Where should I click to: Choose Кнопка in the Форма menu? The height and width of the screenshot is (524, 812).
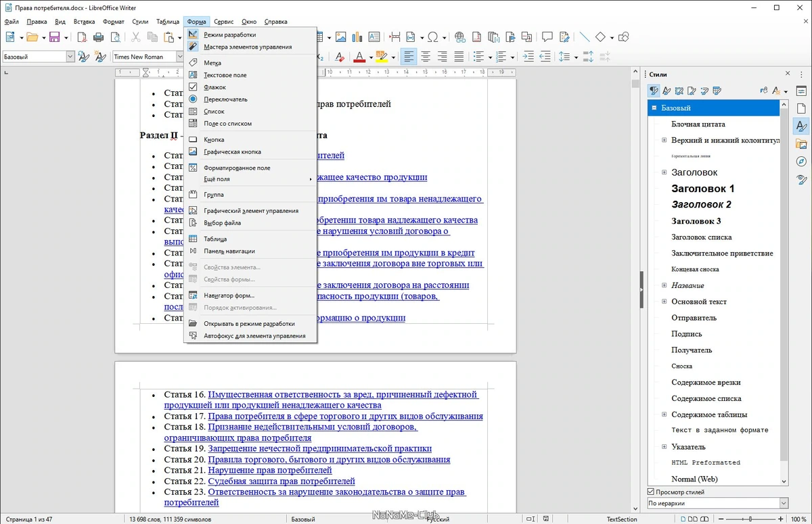tap(250, 140)
